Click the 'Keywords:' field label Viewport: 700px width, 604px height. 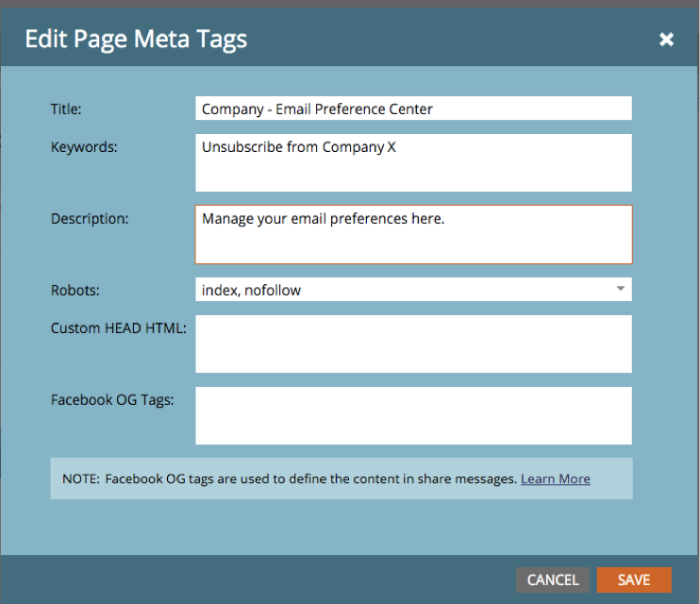coord(83,147)
